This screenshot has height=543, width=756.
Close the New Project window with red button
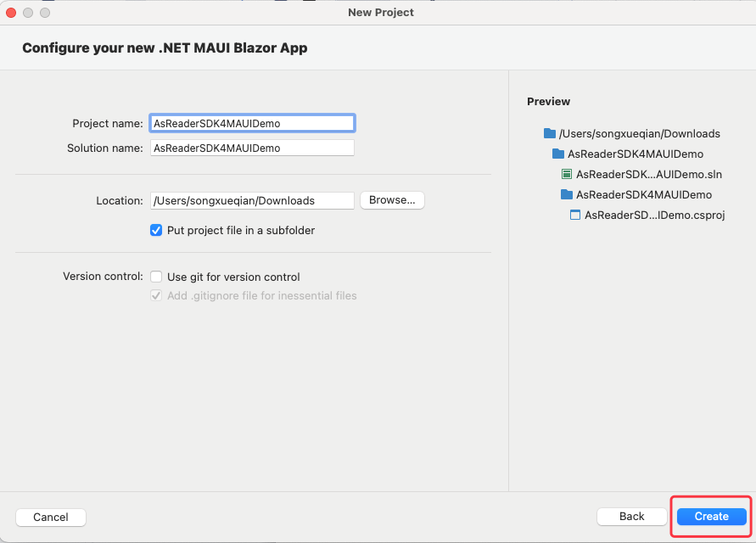(11, 13)
